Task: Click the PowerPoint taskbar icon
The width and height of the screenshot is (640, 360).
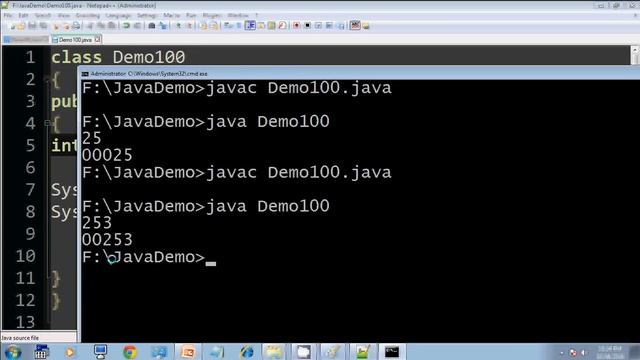Action: point(188,352)
